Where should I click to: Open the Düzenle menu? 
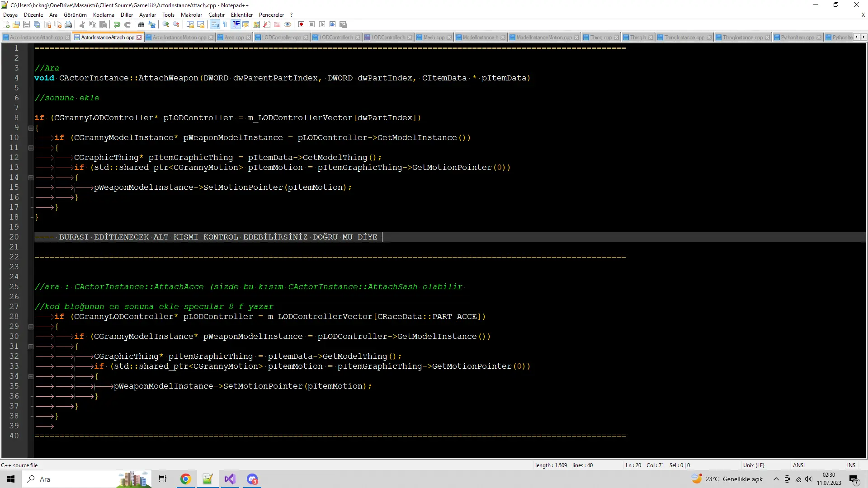click(x=33, y=15)
